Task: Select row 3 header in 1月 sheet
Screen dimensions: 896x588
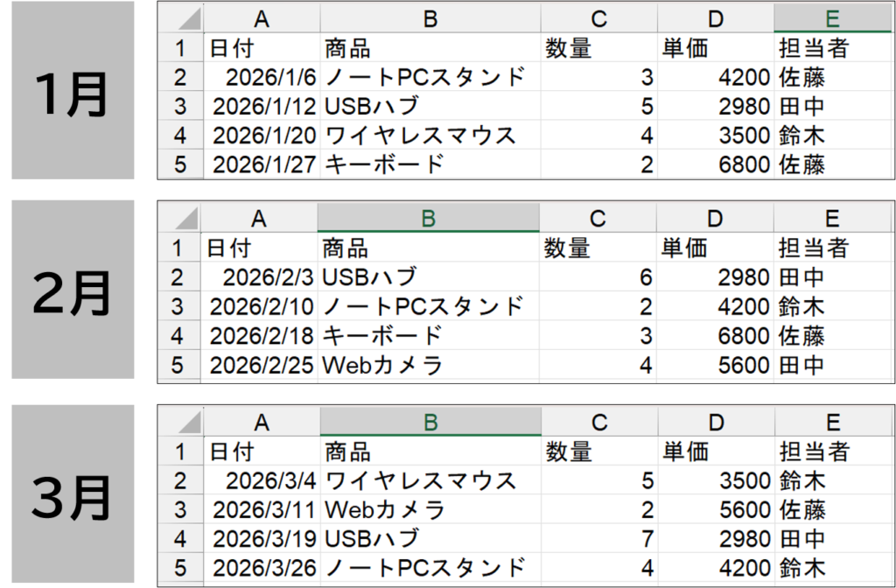Action: point(180,106)
